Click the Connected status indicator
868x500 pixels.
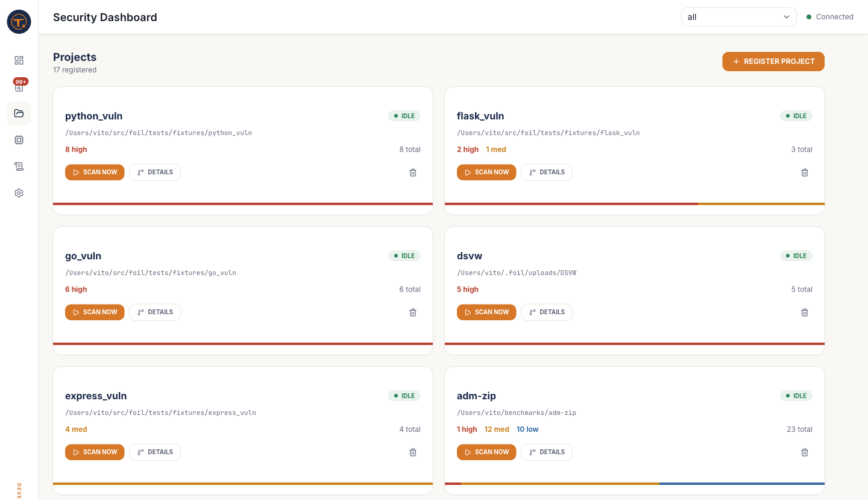(830, 17)
